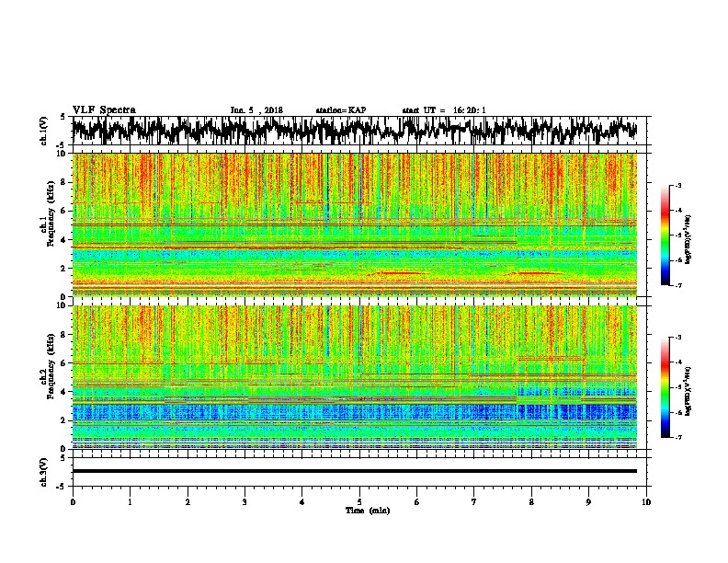Click the "-7" tick on ch.2 colorbar
Screen dimensions: 728x563
click(678, 437)
